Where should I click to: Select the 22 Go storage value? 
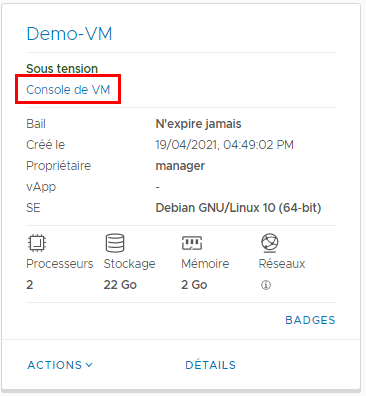tap(120, 285)
